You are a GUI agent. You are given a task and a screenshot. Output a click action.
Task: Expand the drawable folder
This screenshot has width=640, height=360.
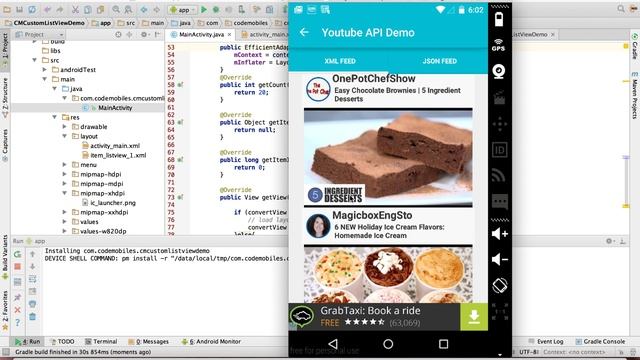pyautogui.click(x=64, y=127)
